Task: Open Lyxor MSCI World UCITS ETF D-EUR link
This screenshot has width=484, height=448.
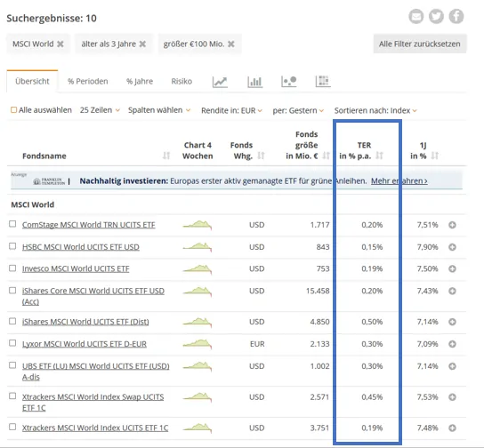Action: 85,344
